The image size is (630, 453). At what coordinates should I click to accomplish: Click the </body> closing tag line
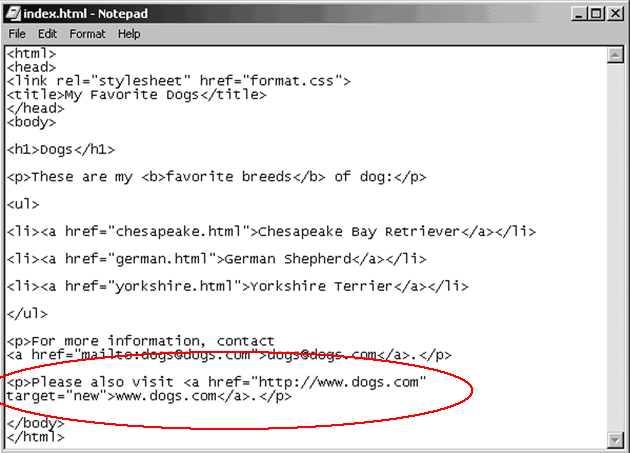[x=36, y=423]
